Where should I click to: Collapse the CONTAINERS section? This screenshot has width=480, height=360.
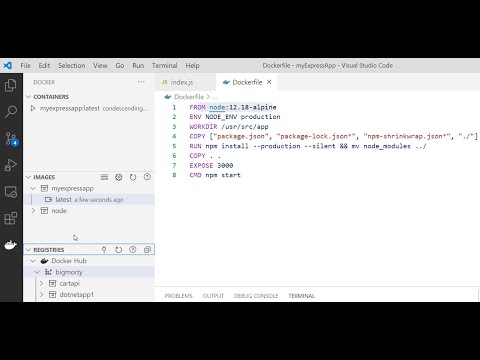[x=29, y=97]
